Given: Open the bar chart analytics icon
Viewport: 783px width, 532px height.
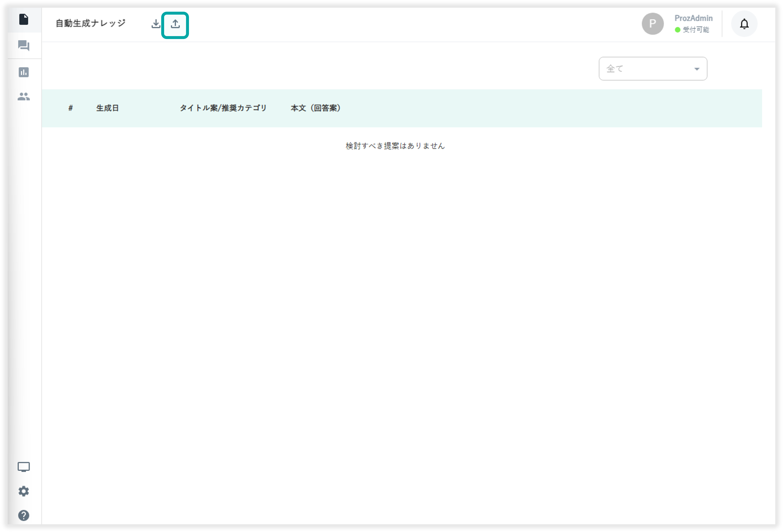Looking at the screenshot, I should point(24,72).
